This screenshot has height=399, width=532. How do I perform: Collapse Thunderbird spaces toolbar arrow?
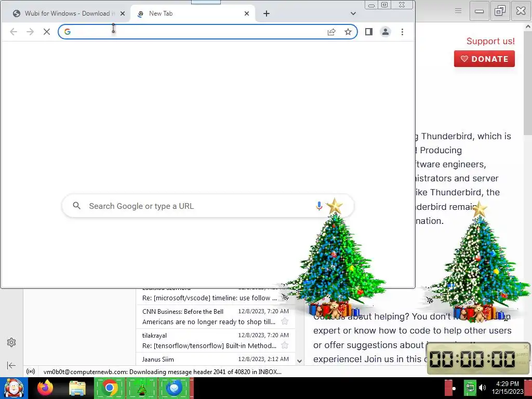coord(11,365)
